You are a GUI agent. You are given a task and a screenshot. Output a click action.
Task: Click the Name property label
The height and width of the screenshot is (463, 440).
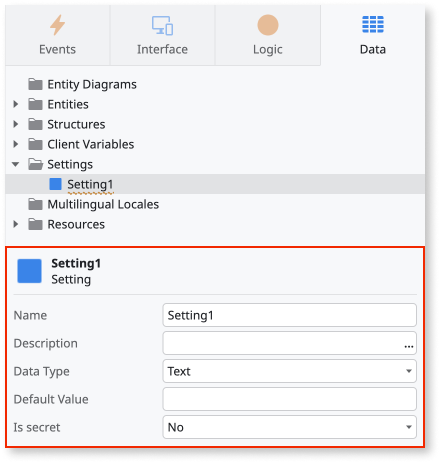[x=30, y=315]
